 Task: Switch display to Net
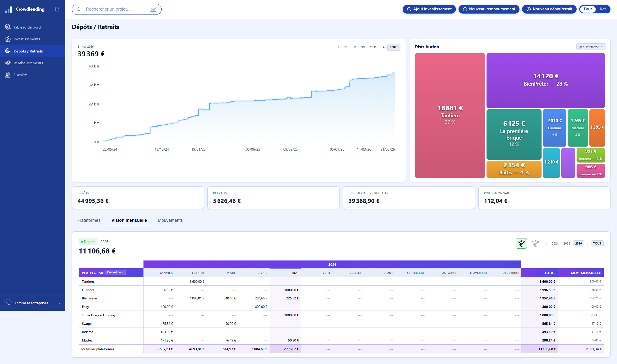click(602, 9)
